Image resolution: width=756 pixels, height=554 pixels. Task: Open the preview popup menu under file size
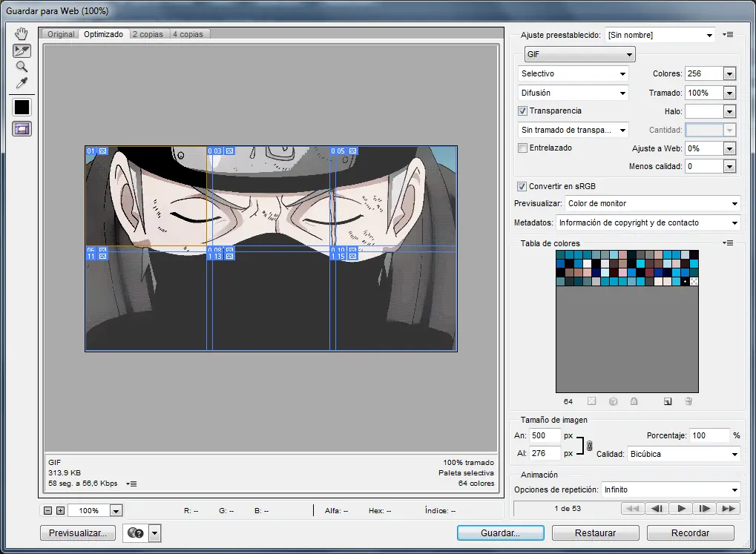click(x=131, y=484)
